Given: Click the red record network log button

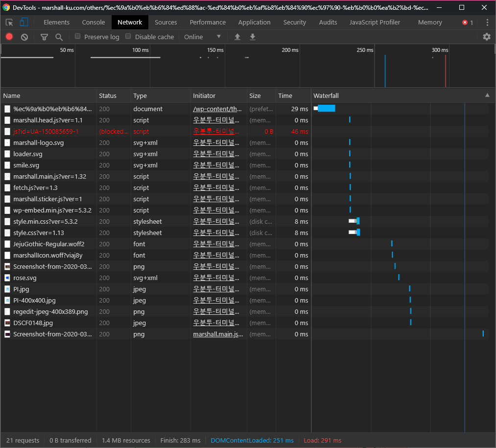Looking at the screenshot, I should pyautogui.click(x=9, y=37).
